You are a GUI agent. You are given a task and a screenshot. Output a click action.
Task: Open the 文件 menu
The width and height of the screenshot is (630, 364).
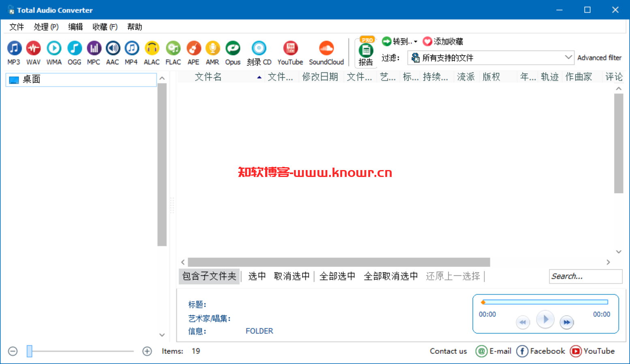[x=17, y=27]
